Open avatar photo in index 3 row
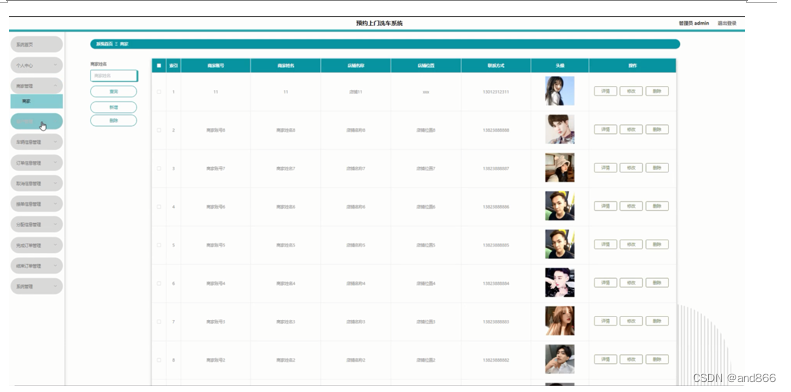 (x=559, y=167)
